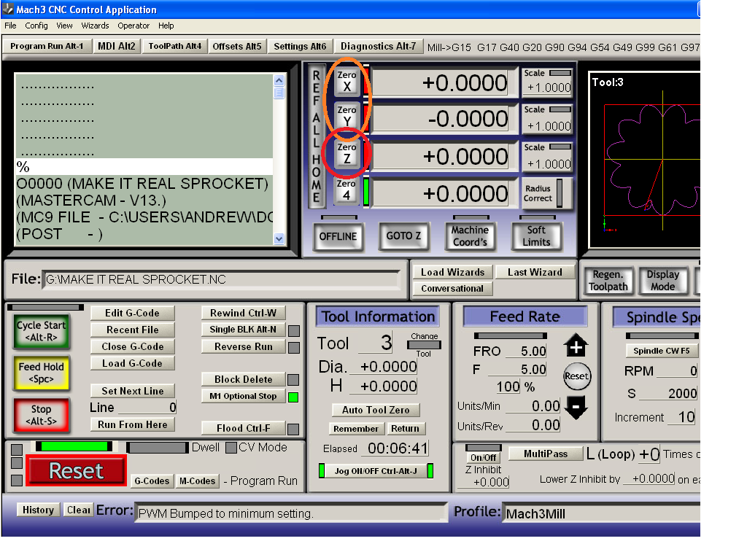Click the Radius Correct indicator bar
The width and height of the screenshot is (747, 560).
point(560,193)
